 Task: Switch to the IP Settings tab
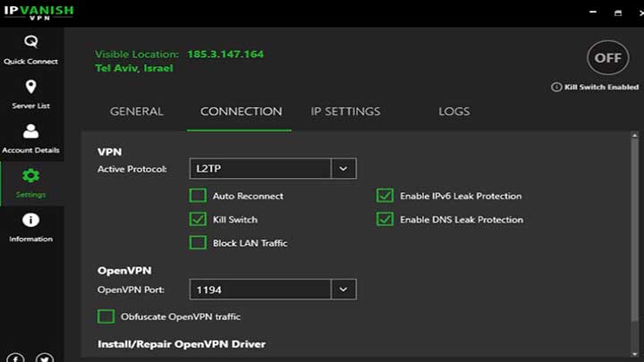(x=345, y=112)
